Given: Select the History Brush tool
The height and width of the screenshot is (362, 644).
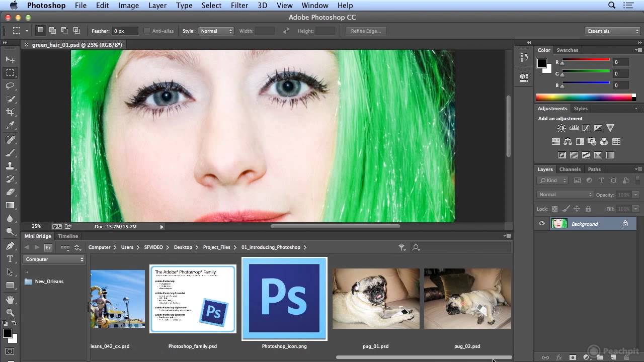Looking at the screenshot, I should 10,179.
